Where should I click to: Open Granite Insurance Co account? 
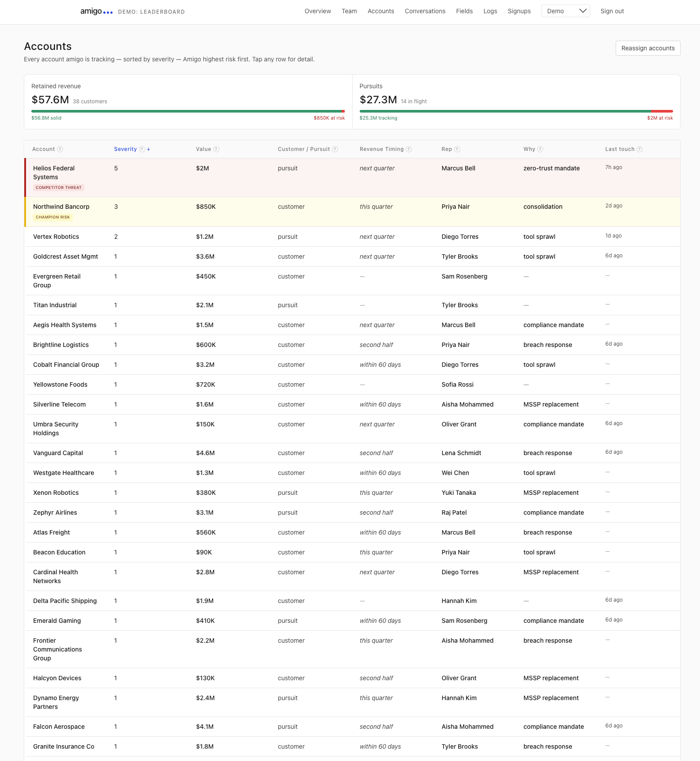pos(352,746)
